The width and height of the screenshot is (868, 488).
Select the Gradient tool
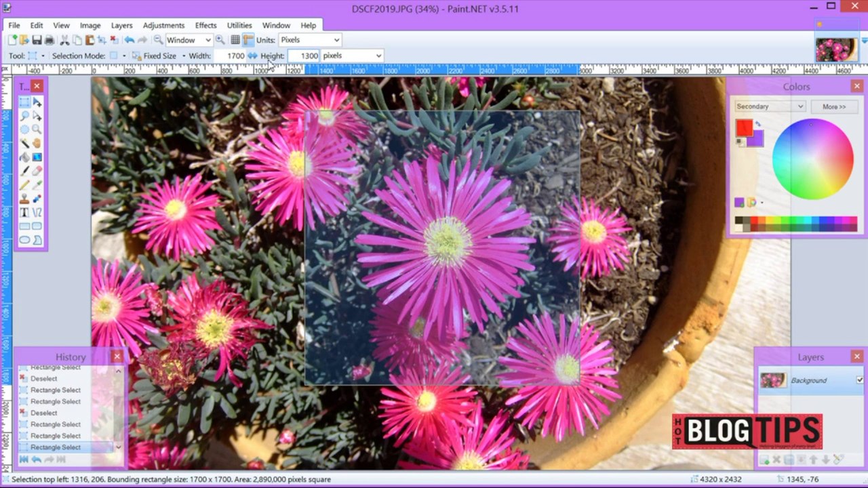click(x=37, y=157)
